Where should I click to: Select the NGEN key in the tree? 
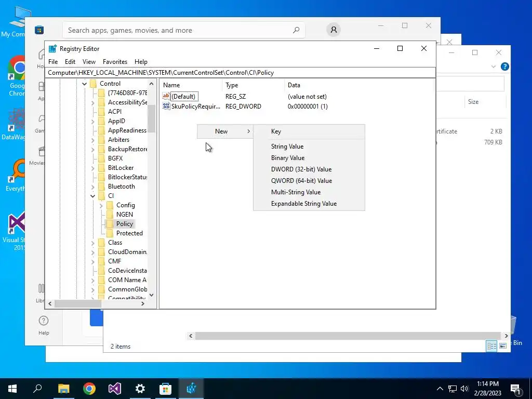[x=125, y=215]
